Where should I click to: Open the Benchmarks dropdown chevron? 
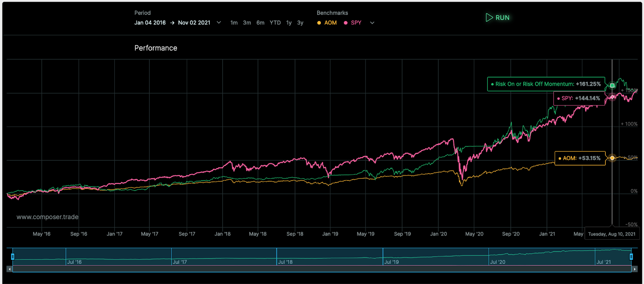click(x=372, y=23)
